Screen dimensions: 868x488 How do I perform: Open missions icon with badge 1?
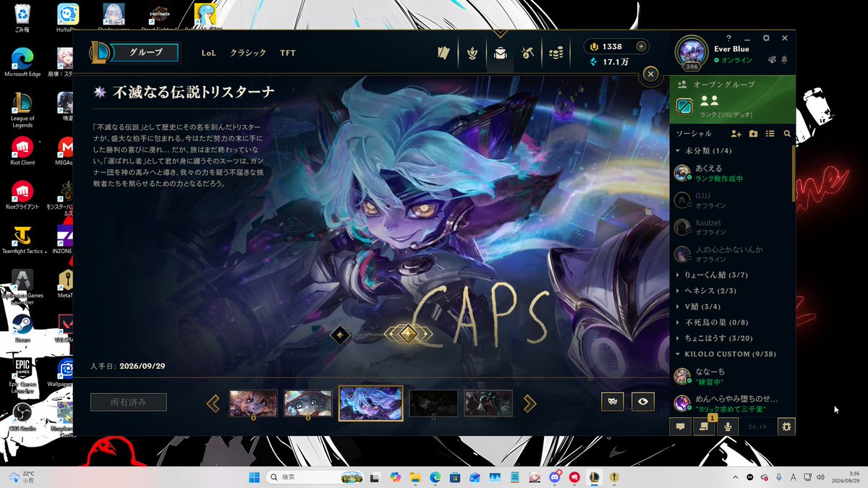703,427
